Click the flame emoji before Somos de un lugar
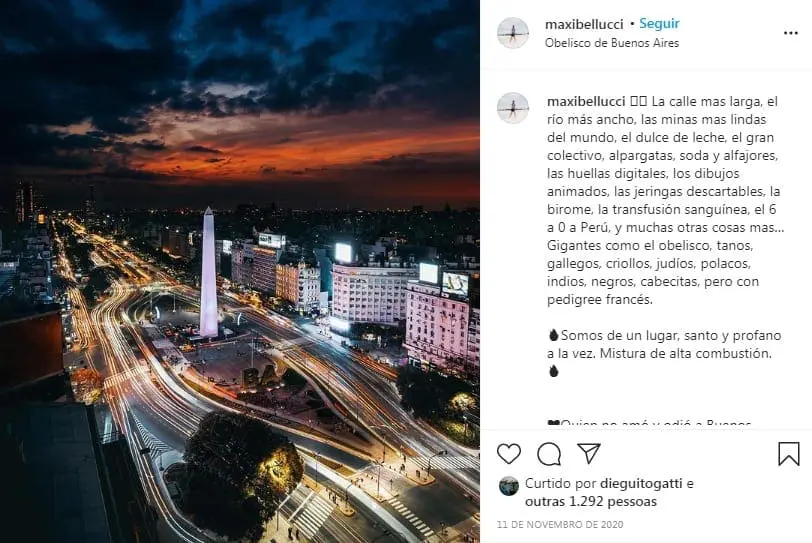Viewport: 812px width, 543px height. point(553,335)
